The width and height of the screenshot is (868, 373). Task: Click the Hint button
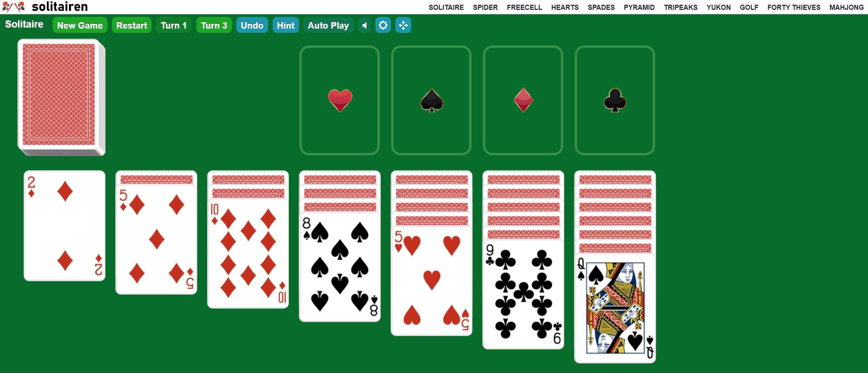click(285, 25)
